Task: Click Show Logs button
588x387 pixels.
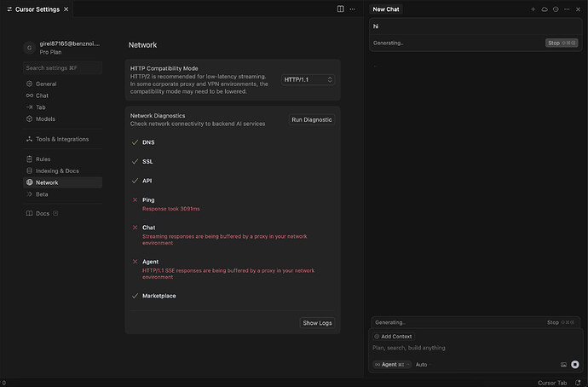Action: point(317,323)
